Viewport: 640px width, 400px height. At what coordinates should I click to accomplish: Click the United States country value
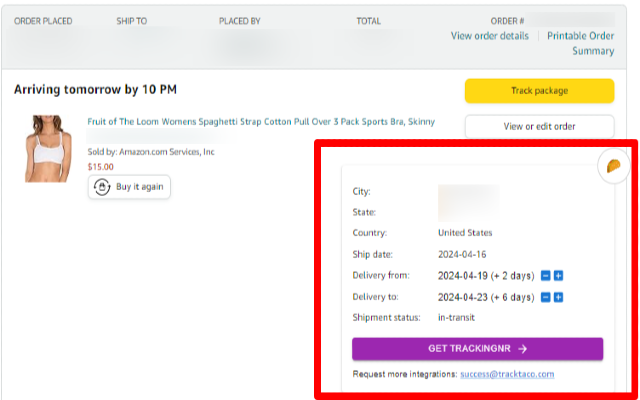click(465, 233)
